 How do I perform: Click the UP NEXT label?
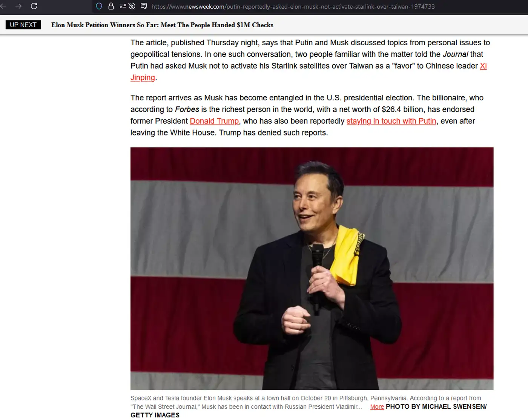pos(23,25)
